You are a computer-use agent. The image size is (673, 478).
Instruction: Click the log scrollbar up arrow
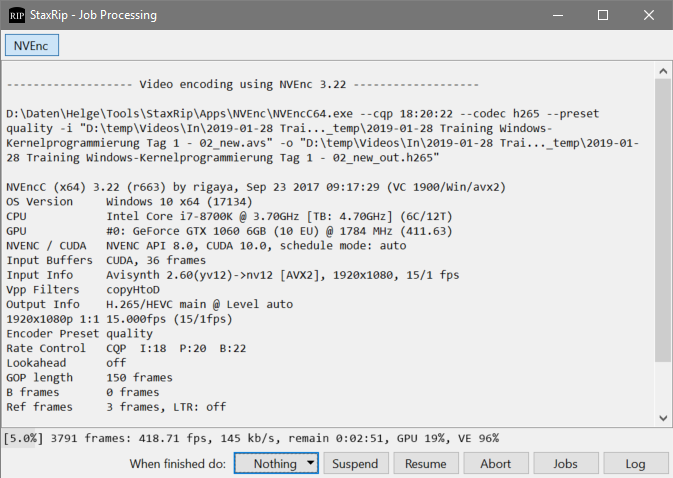pyautogui.click(x=663, y=71)
